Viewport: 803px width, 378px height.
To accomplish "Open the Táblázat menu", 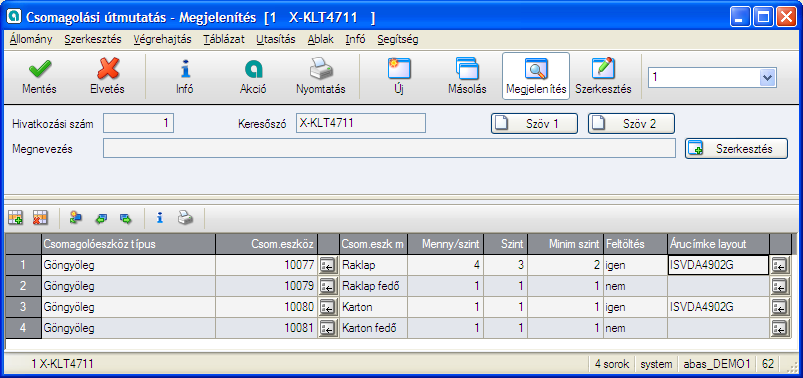I will [x=224, y=39].
